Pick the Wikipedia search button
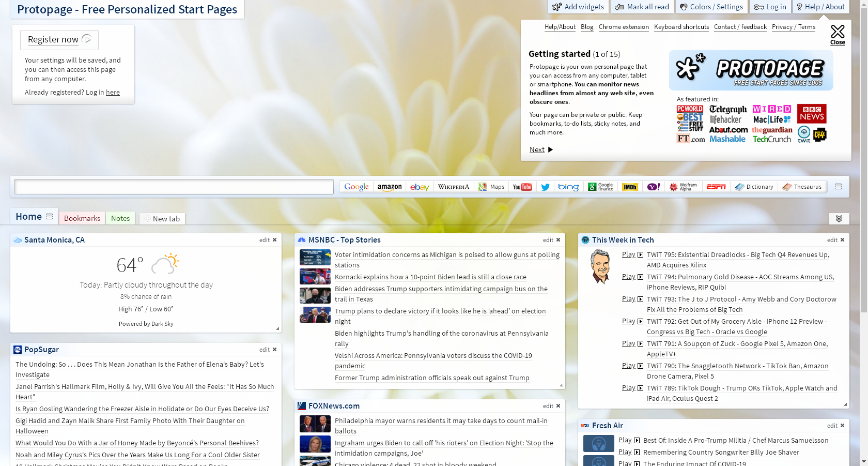This screenshot has width=868, height=466. click(454, 187)
